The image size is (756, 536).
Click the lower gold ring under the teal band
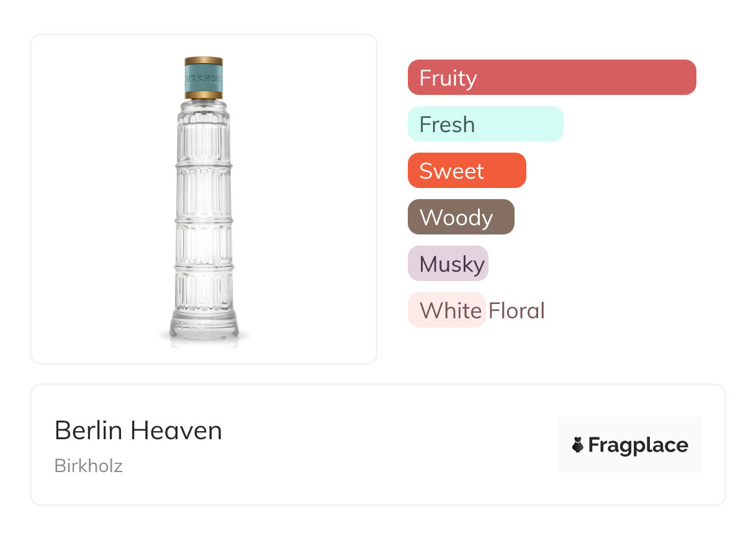click(204, 95)
